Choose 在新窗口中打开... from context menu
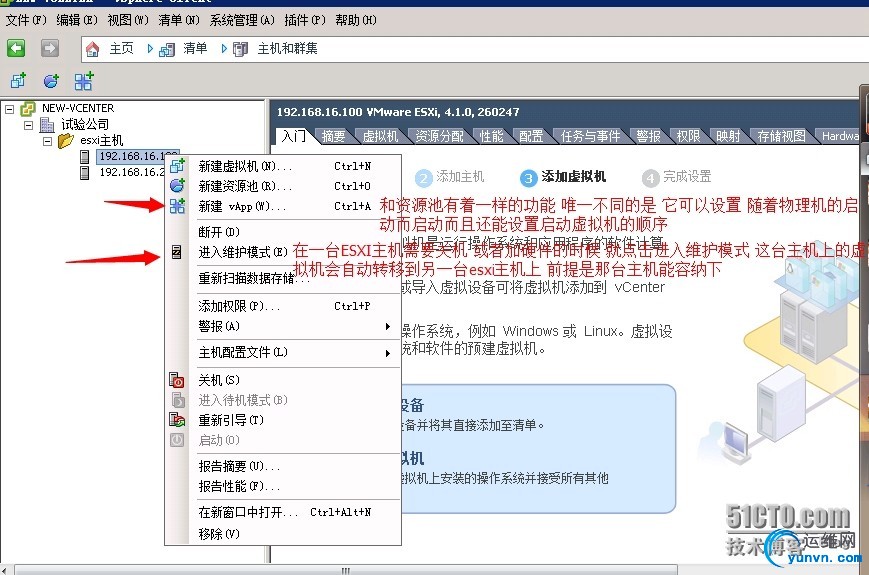The width and height of the screenshot is (869, 575). 283,512
